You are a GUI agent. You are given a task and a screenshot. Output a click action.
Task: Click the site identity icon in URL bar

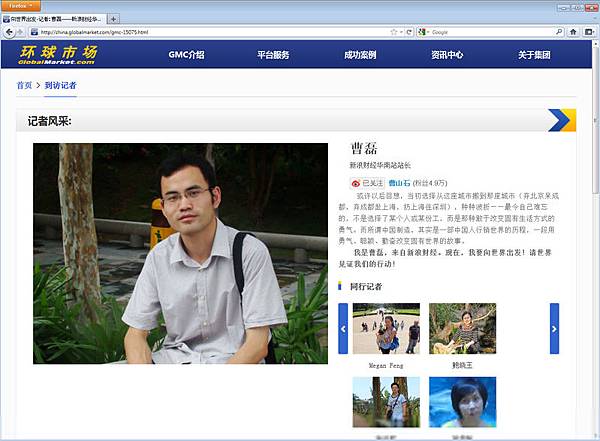point(34,32)
